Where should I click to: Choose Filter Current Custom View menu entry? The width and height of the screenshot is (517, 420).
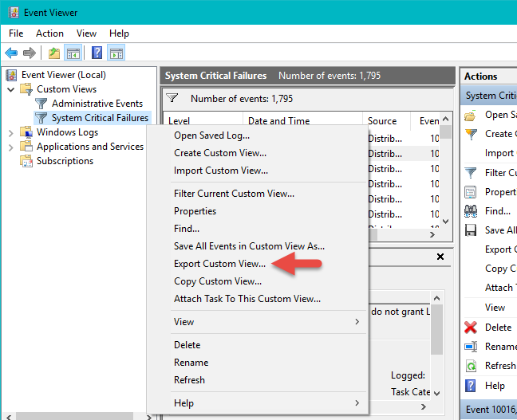click(234, 194)
